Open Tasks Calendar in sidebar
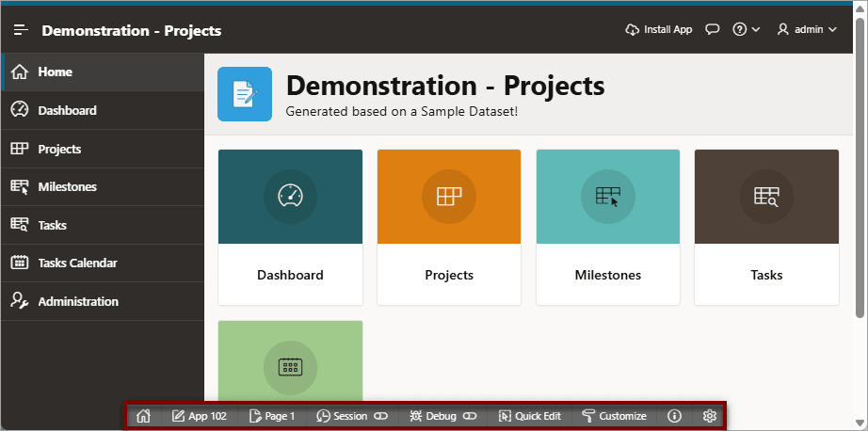The height and width of the screenshot is (431, 868). click(x=103, y=263)
